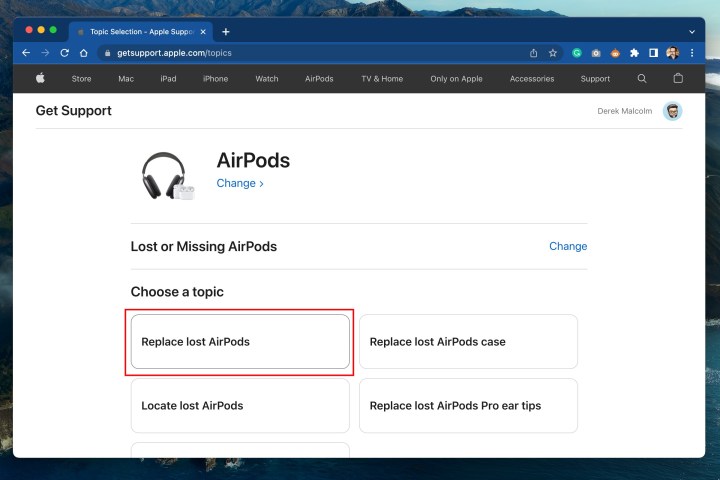720x480 pixels.
Task: Open the Extensions puzzle menu
Action: 634,53
